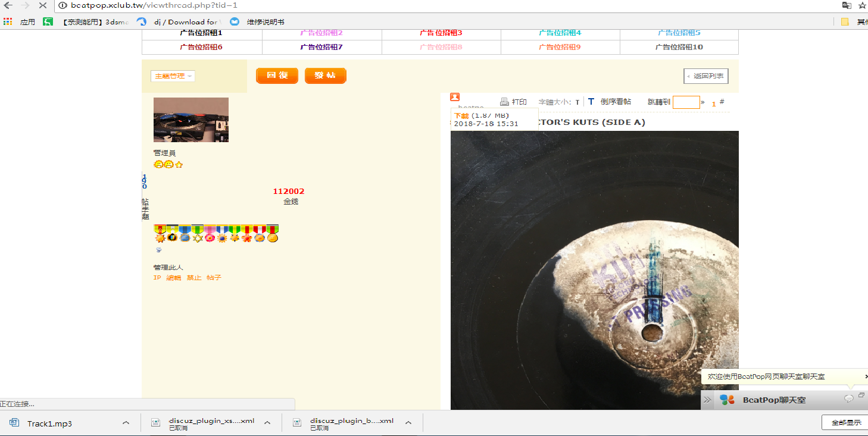Click the speech bubble icon in chat bar
This screenshot has height=436, width=868.
click(849, 399)
